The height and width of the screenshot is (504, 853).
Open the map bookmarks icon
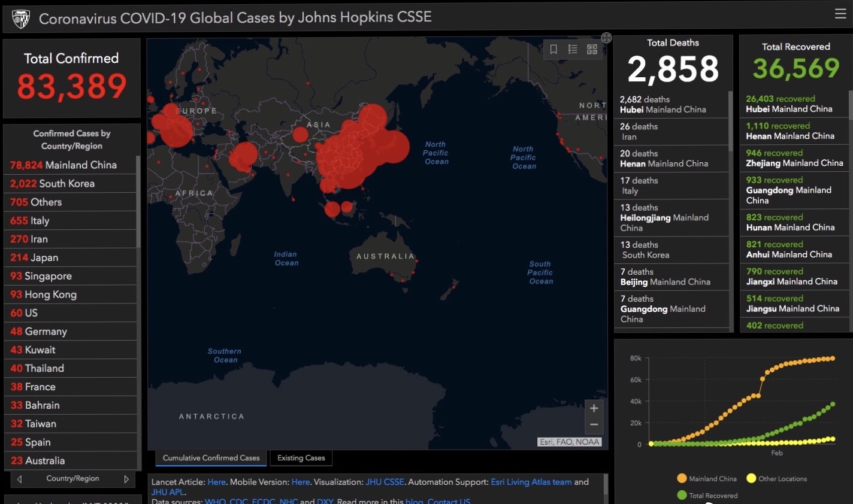(x=553, y=50)
